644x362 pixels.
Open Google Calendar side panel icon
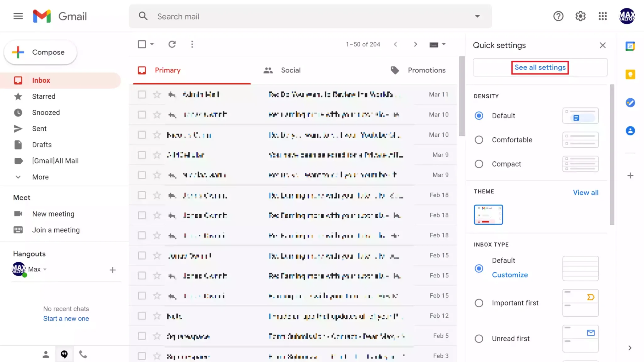point(630,46)
